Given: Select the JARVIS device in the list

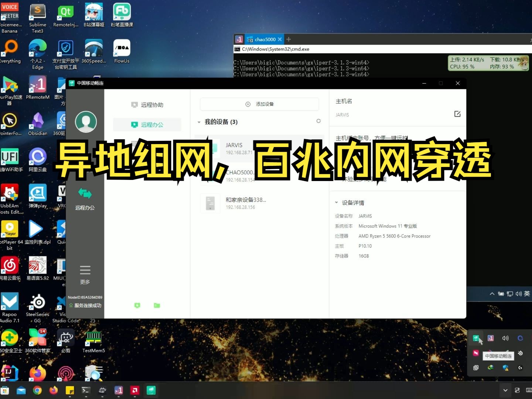Looking at the screenshot, I should point(259,148).
